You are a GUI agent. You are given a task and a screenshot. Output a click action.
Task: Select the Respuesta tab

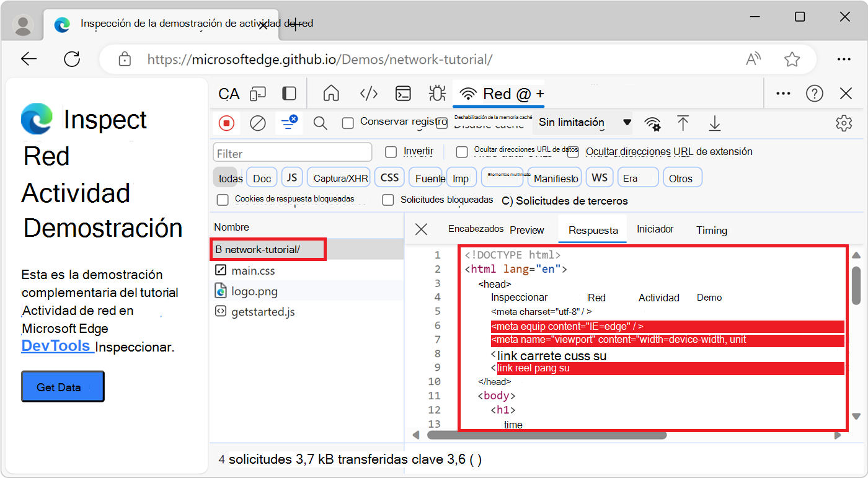[x=593, y=230]
